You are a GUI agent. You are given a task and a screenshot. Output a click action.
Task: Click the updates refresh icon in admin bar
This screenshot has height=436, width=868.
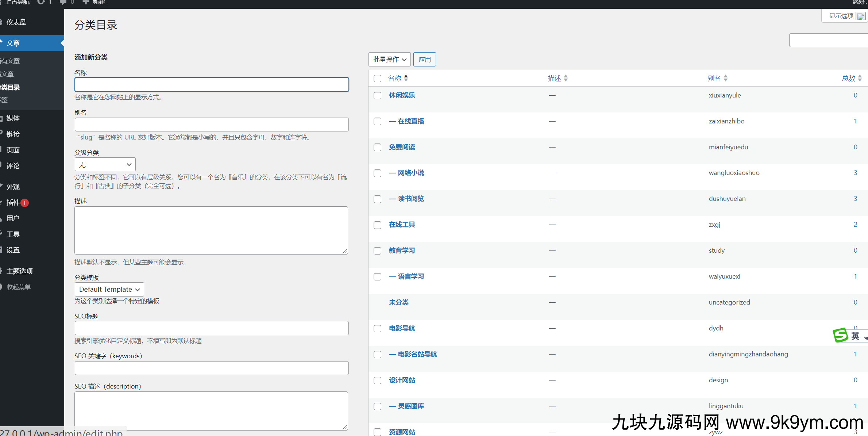(40, 2)
